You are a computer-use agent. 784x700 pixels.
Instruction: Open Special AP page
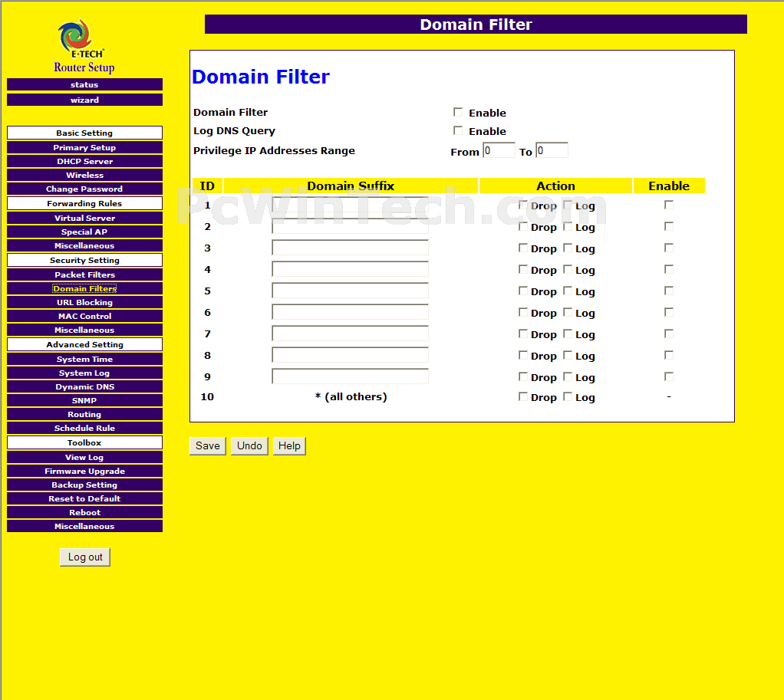84,232
